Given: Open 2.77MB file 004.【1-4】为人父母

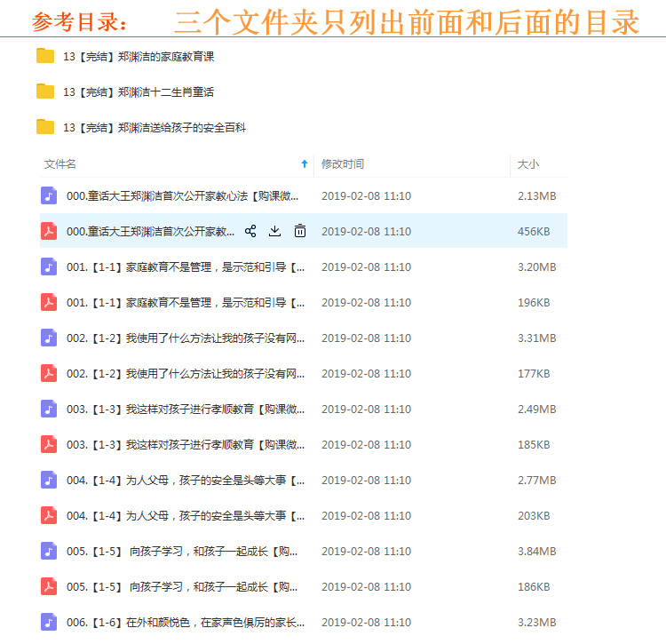Looking at the screenshot, I should (186, 481).
